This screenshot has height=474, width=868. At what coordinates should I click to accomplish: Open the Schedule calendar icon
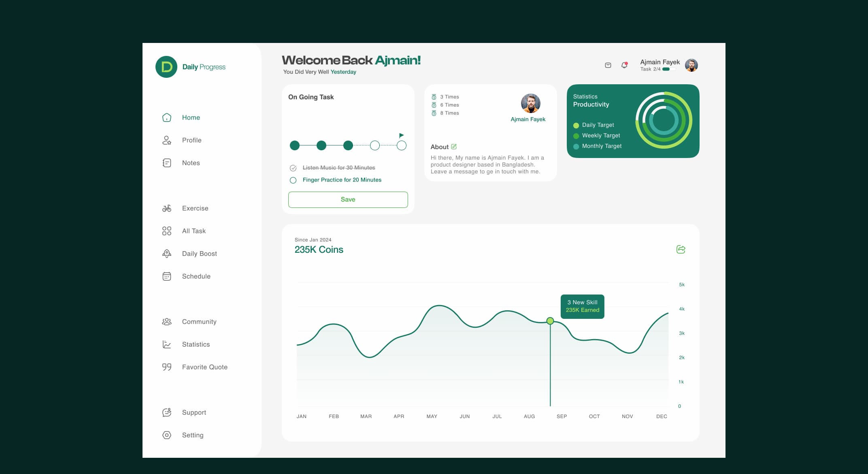[166, 276]
